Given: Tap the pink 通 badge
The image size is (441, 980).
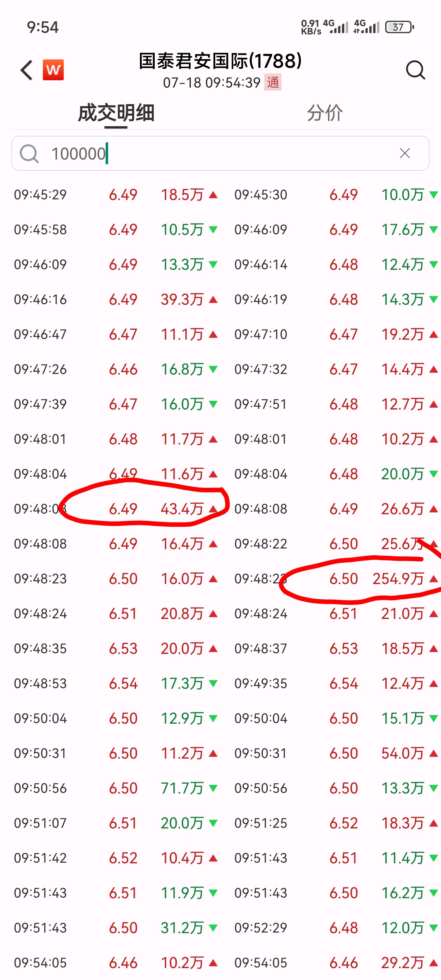Looking at the screenshot, I should [x=273, y=83].
